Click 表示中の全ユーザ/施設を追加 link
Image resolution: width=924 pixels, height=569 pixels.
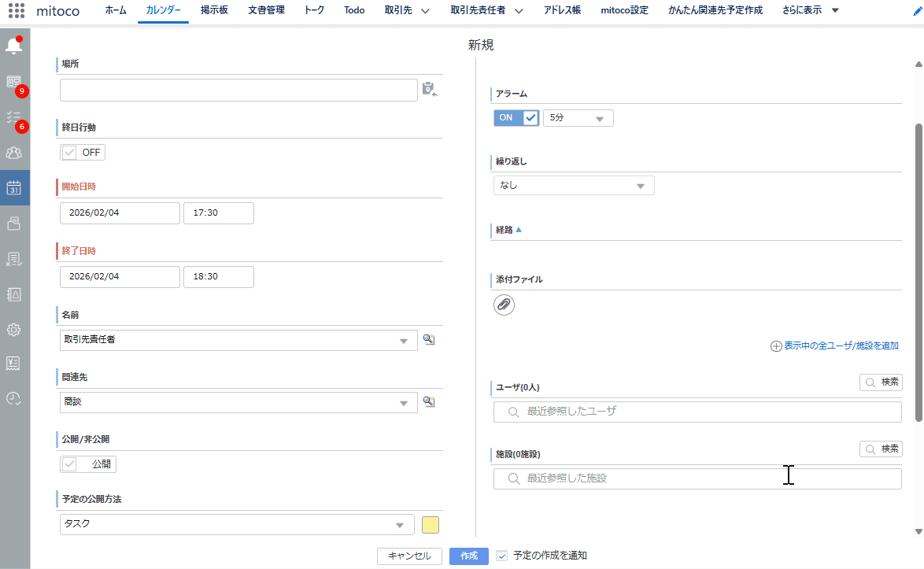(834, 345)
